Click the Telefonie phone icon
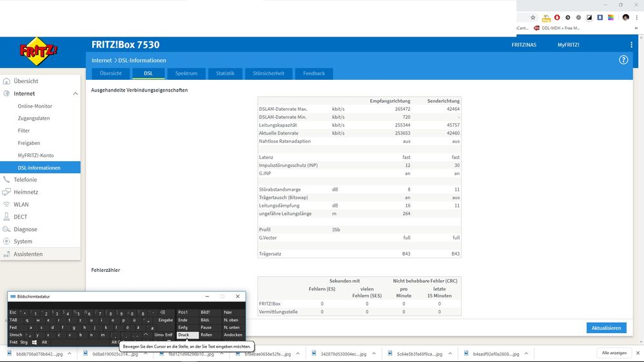644x362 pixels. [7, 180]
